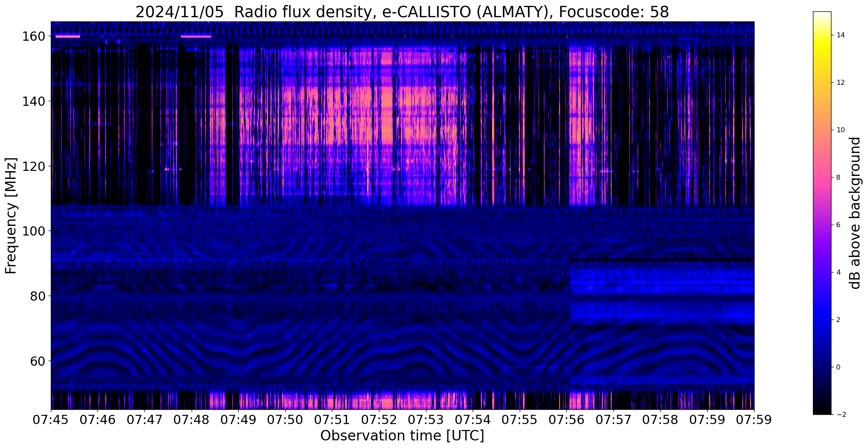Image resolution: width=868 pixels, height=448 pixels.
Task: Click the 07:48 time tick label
Action: click(x=192, y=420)
